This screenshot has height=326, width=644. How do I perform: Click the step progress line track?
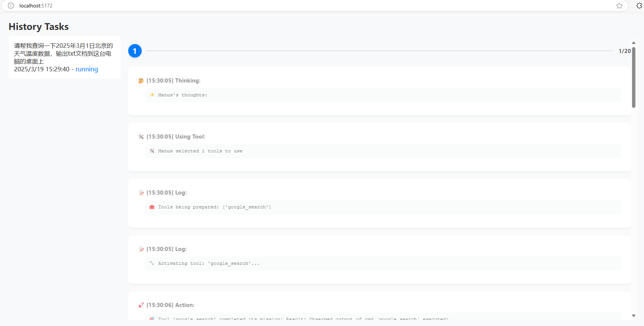[x=379, y=51]
